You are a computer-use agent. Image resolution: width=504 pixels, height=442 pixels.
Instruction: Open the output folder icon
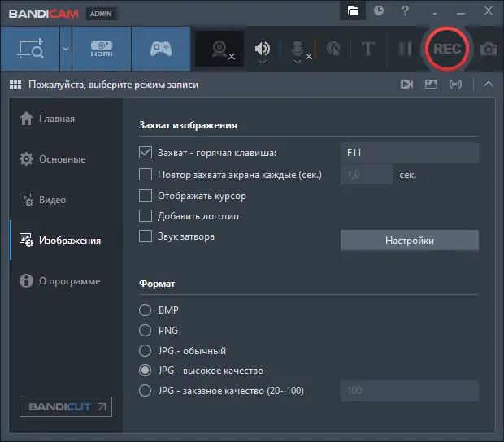tap(353, 11)
